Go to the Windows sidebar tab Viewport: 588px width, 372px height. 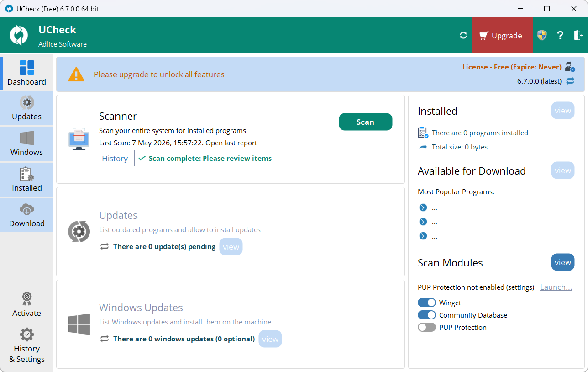point(27,144)
